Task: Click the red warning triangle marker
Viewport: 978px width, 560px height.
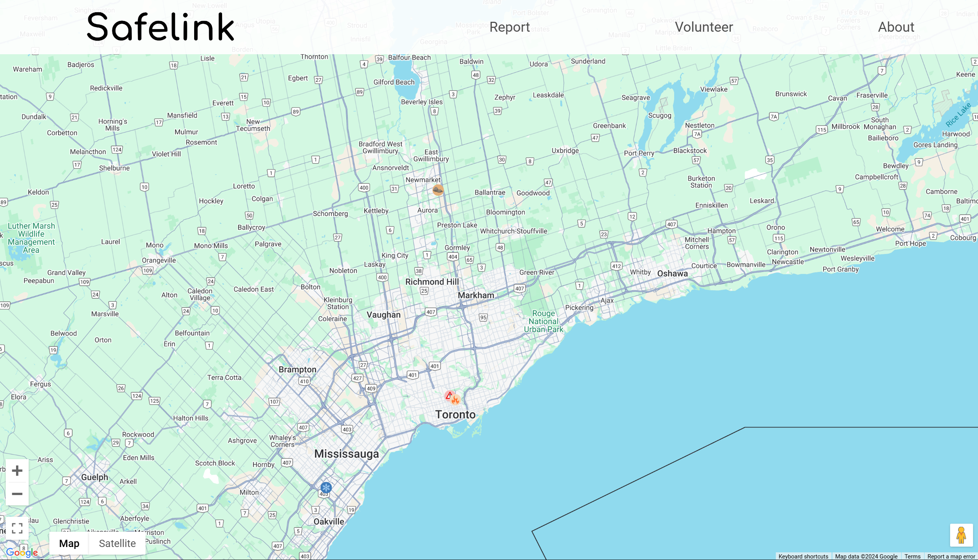Action: [449, 395]
